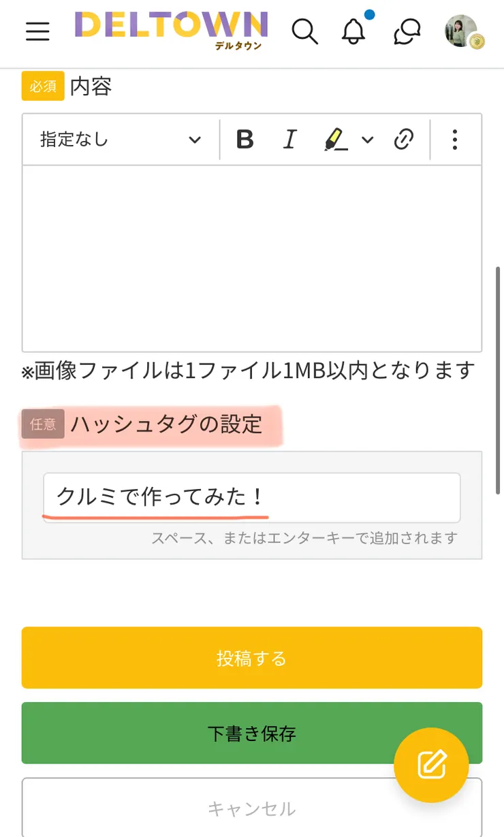Viewport: 504px width, 837px height.
Task: Open the search magnifier icon
Action: coord(304,31)
